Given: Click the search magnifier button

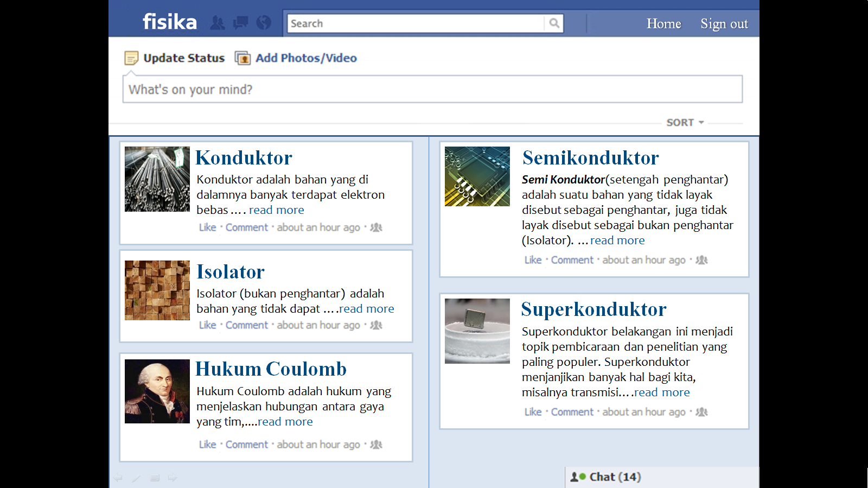Looking at the screenshot, I should [x=554, y=23].
